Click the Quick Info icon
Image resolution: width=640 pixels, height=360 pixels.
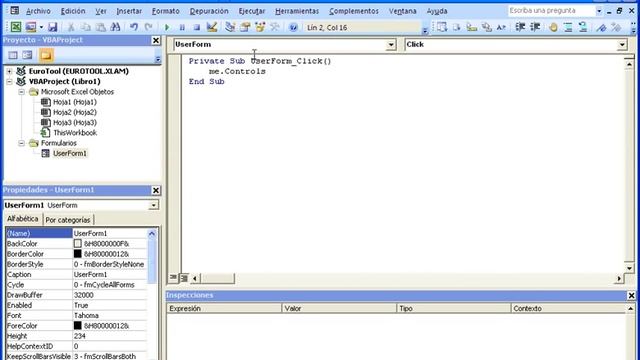coord(471,27)
